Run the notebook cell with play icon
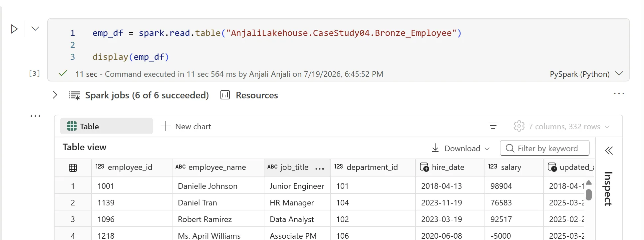 pyautogui.click(x=14, y=29)
